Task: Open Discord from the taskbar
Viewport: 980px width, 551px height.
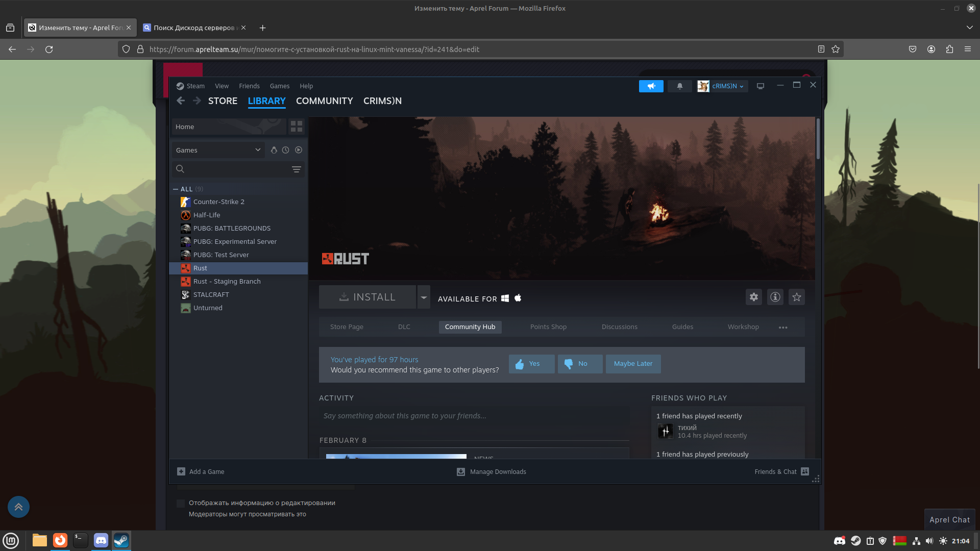Action: pos(101,540)
